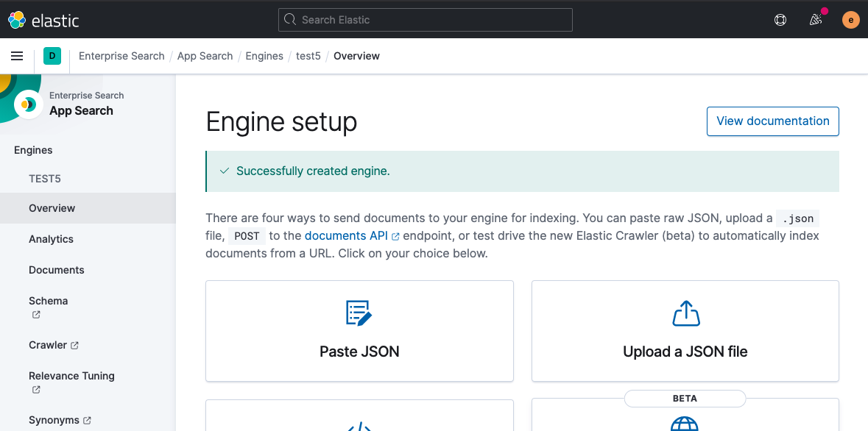This screenshot has height=431, width=868.
Task: Click the globe icon on the BETA card
Action: pyautogui.click(x=685, y=423)
